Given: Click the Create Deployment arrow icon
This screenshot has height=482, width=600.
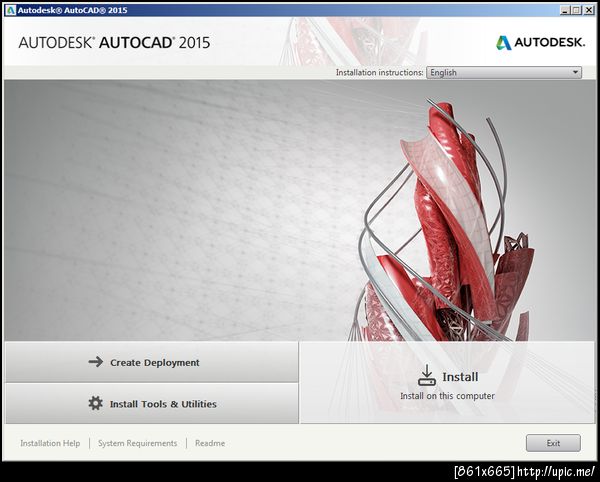Looking at the screenshot, I should click(x=96, y=362).
